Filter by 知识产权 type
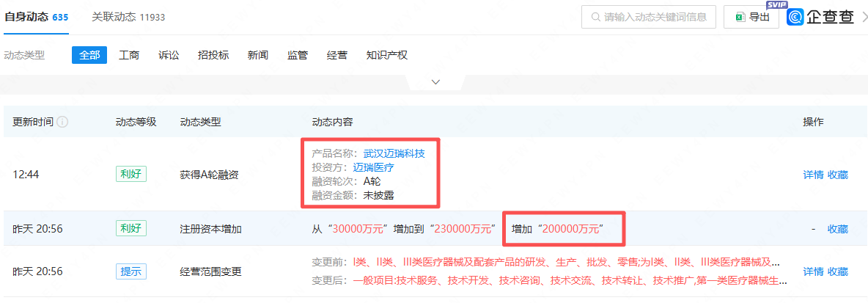The width and height of the screenshot is (868, 303). [x=386, y=55]
